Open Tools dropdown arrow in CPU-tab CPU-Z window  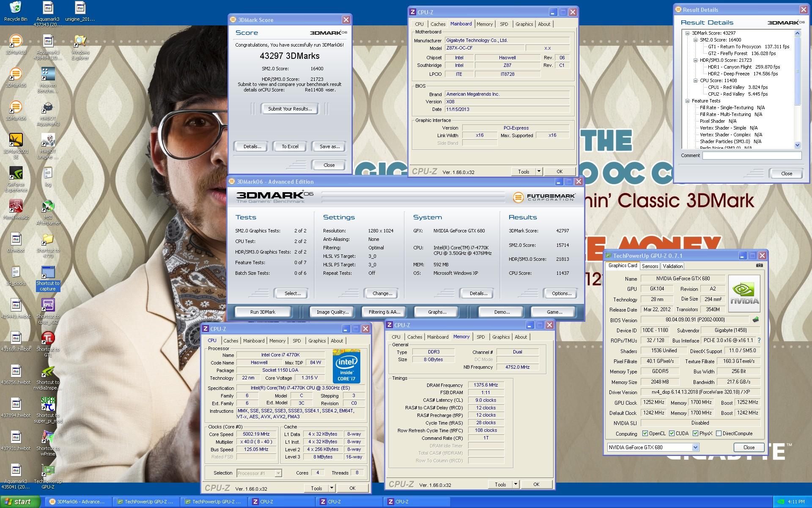point(332,488)
